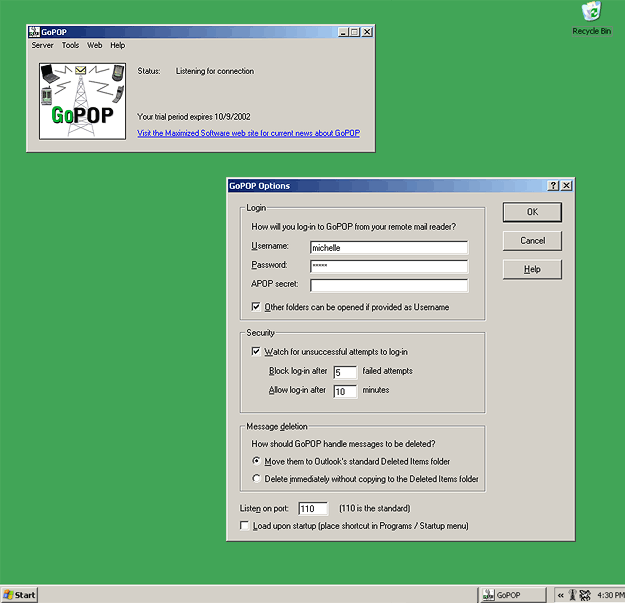Open the Tools menu
The width and height of the screenshot is (625, 603).
pos(70,45)
